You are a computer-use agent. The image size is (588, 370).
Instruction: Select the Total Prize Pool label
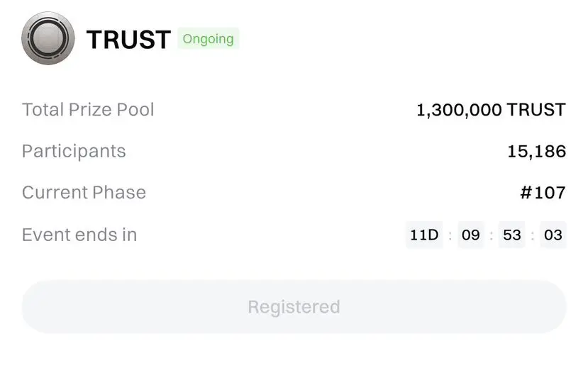(88, 110)
